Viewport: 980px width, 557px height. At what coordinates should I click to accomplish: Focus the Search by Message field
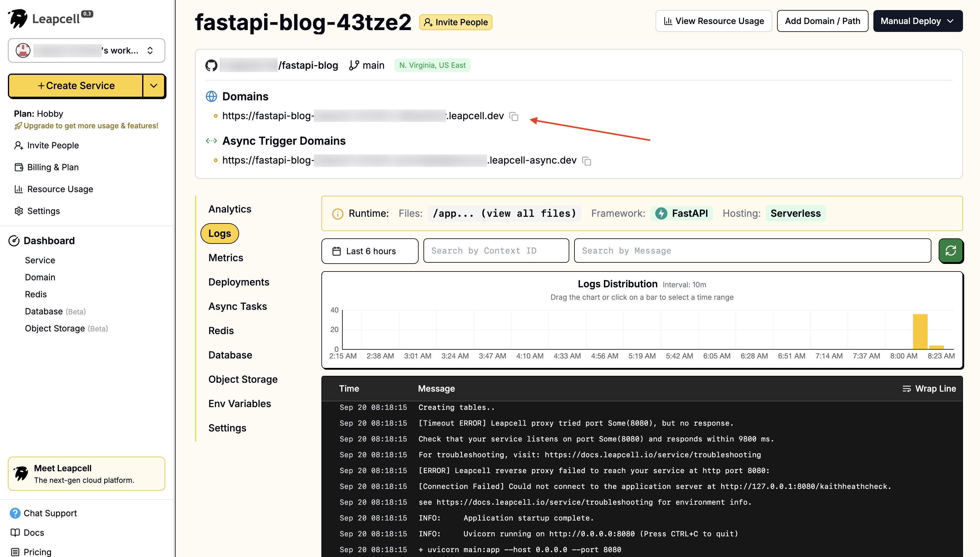pyautogui.click(x=752, y=251)
